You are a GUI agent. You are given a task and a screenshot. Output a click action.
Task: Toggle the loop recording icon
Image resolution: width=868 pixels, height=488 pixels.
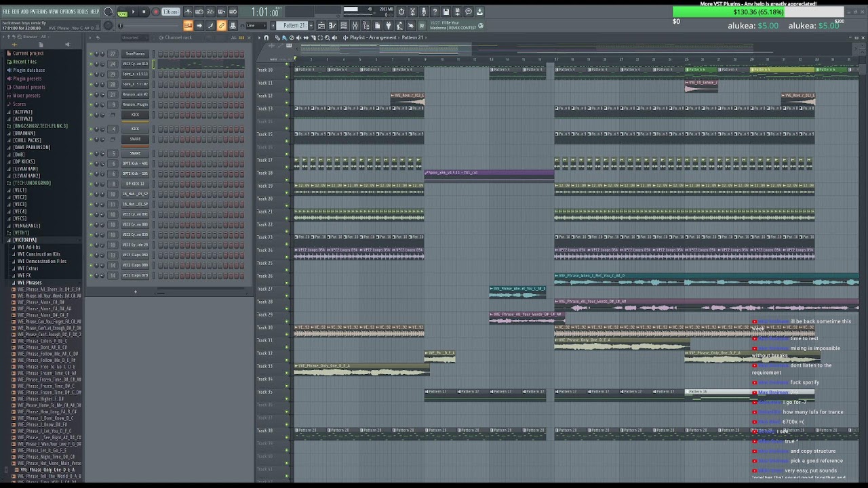(x=233, y=12)
